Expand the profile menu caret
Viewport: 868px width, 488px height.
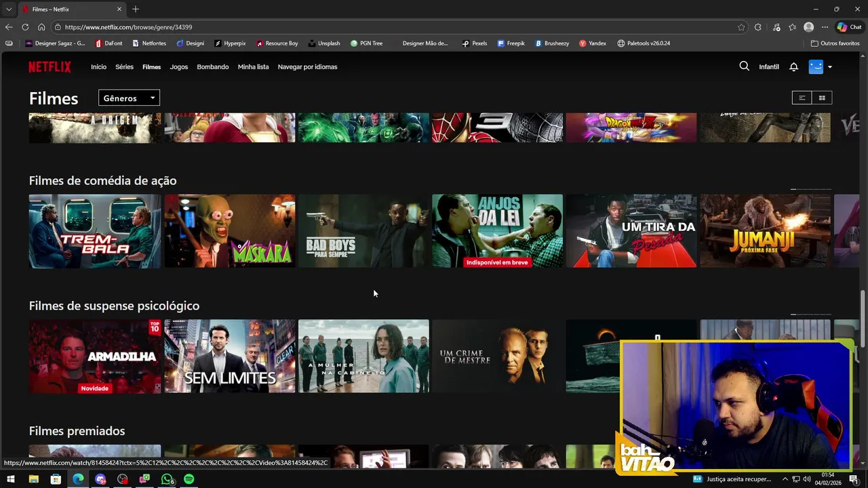click(x=830, y=67)
